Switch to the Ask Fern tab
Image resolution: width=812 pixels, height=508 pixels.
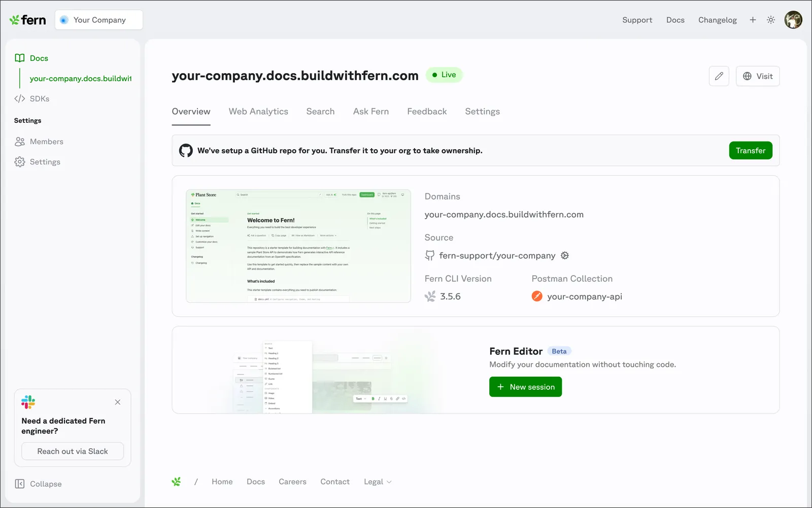point(371,112)
